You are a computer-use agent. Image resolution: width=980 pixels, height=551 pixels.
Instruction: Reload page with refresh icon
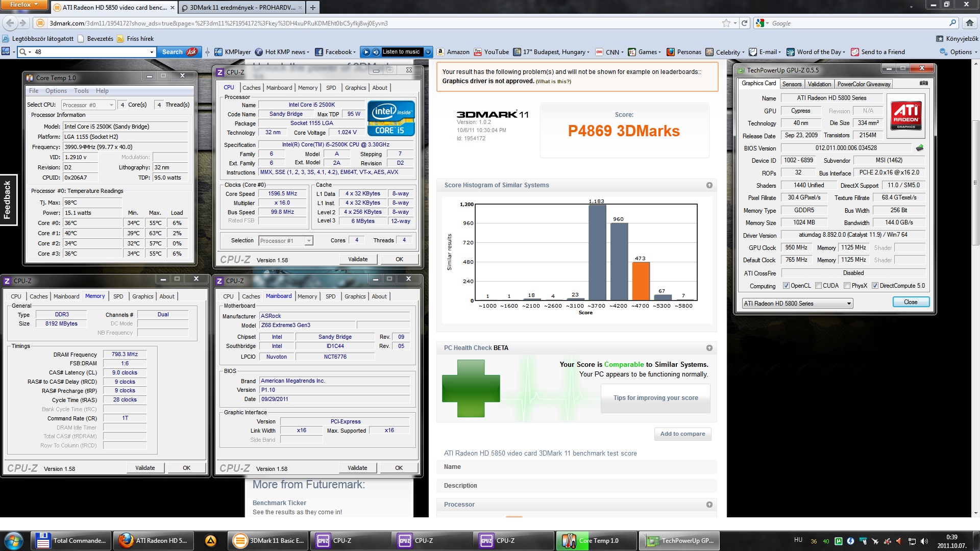pyautogui.click(x=745, y=23)
